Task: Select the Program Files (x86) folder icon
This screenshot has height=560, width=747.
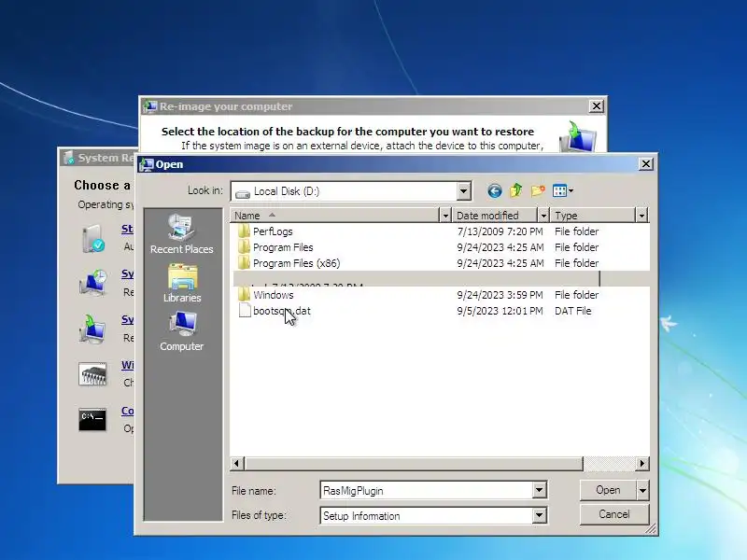Action: [x=244, y=263]
